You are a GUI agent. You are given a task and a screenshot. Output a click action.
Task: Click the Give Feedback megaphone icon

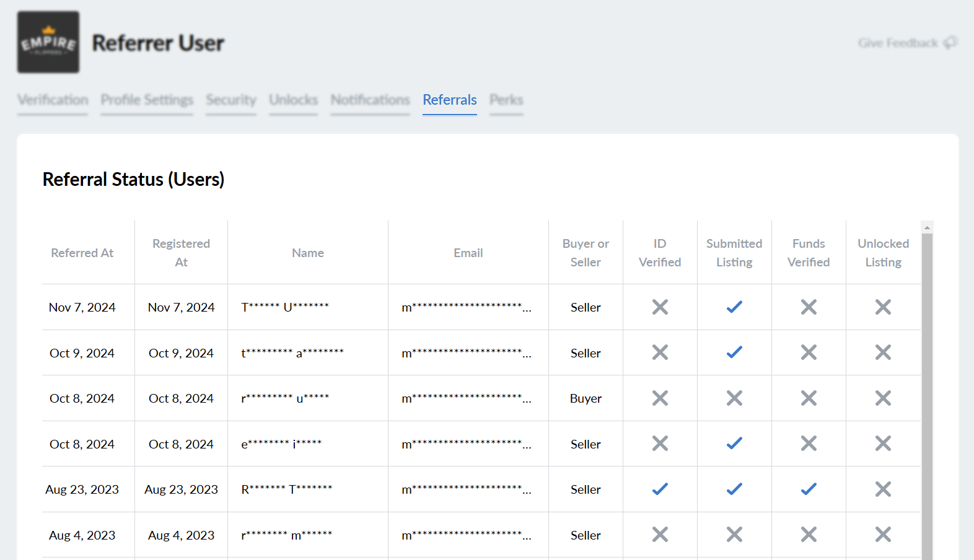pyautogui.click(x=950, y=43)
